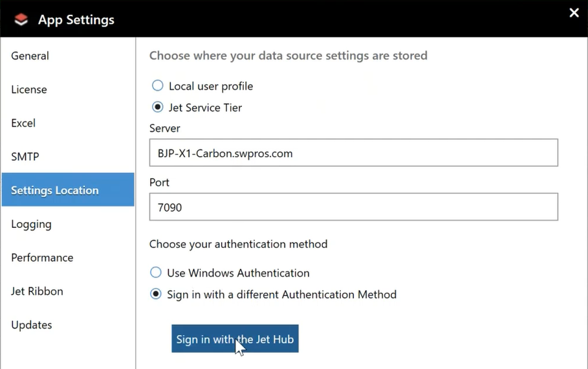588x369 pixels.
Task: Go to the SMTP settings tab
Action: pos(68,157)
